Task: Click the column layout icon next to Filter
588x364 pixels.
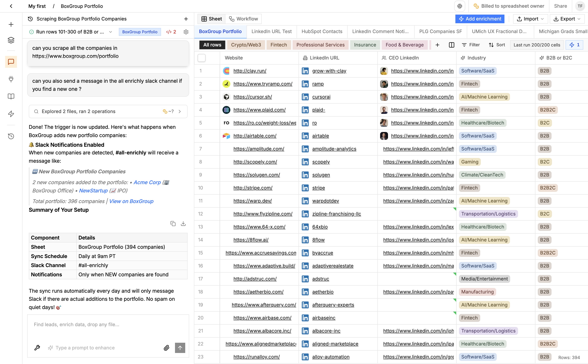Action: 451,45
